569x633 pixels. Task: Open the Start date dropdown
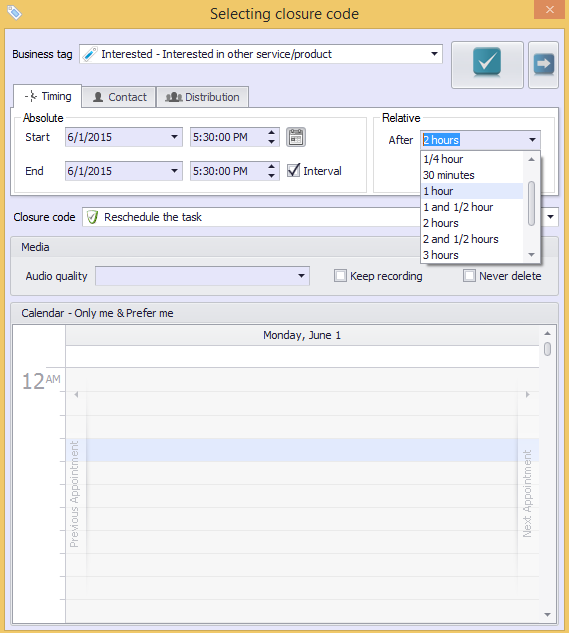174,137
